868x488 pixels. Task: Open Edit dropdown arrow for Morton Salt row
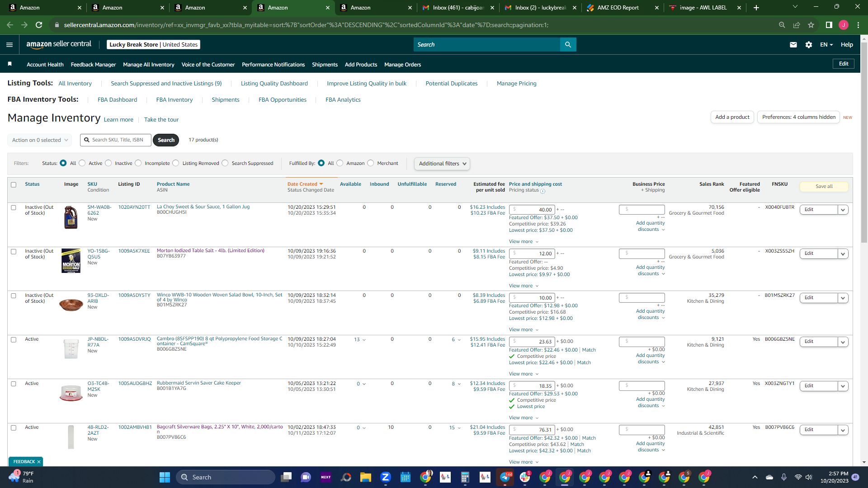point(843,254)
